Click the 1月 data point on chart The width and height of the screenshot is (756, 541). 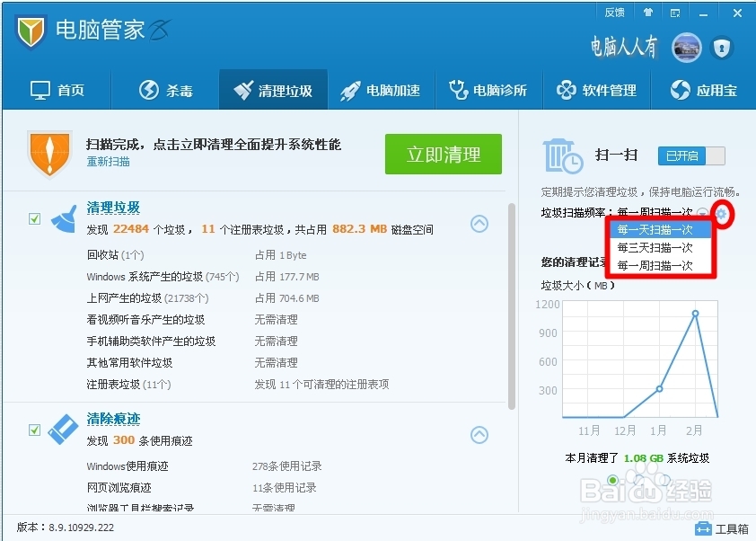click(x=659, y=388)
